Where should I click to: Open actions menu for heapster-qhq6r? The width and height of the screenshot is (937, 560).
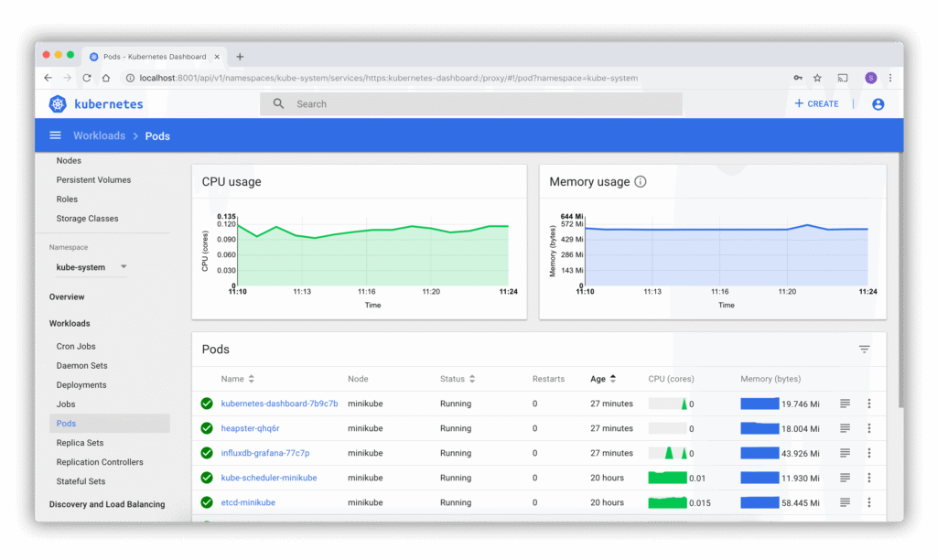tap(869, 428)
